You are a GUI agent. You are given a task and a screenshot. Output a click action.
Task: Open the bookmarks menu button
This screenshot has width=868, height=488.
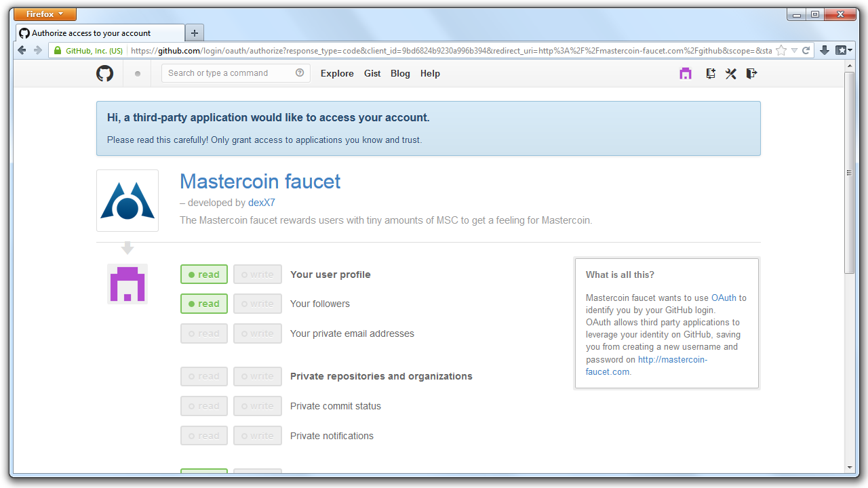[844, 50]
